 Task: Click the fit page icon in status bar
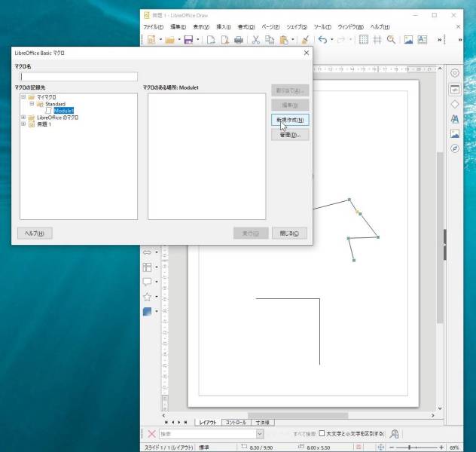380,447
